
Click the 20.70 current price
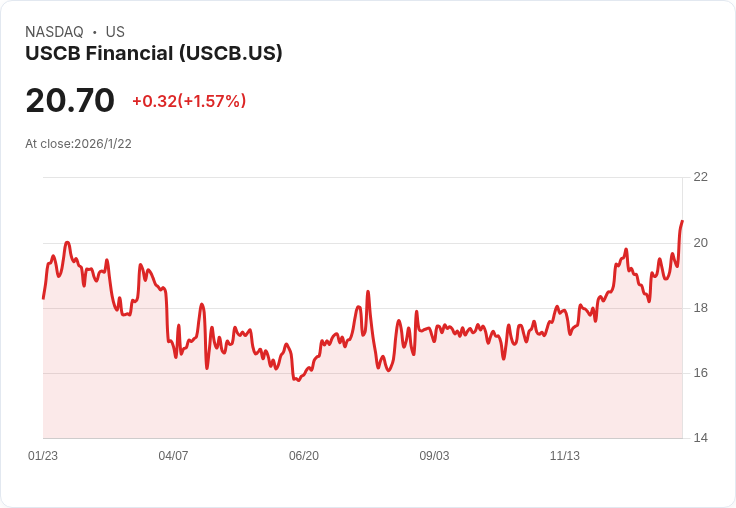tap(70, 100)
